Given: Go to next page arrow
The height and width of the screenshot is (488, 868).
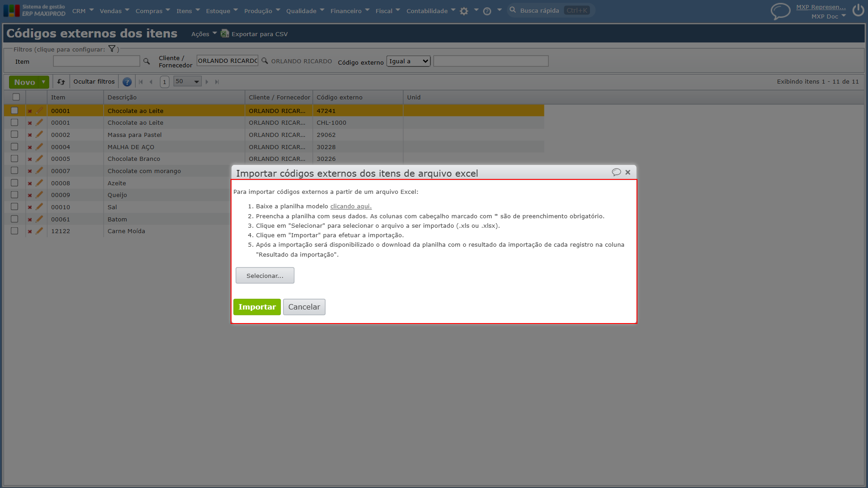Looking at the screenshot, I should 207,82.
